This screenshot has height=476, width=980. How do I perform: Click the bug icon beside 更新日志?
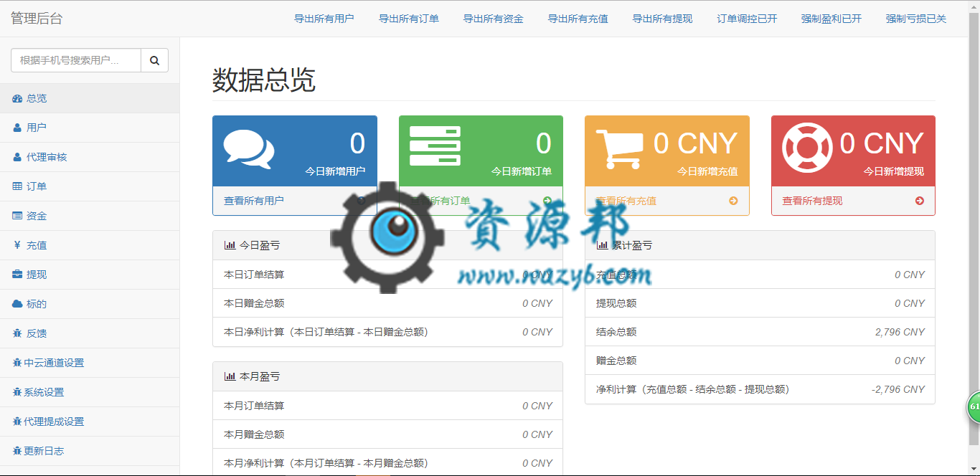pos(17,451)
